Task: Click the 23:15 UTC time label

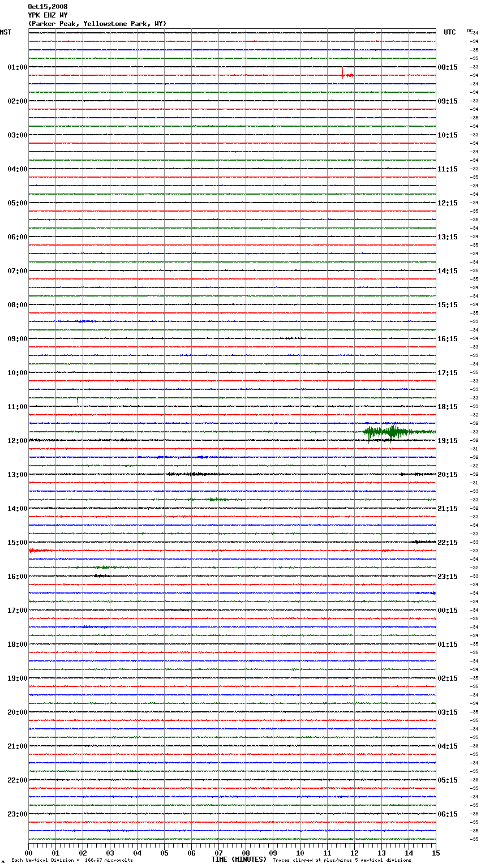Action: click(x=448, y=577)
